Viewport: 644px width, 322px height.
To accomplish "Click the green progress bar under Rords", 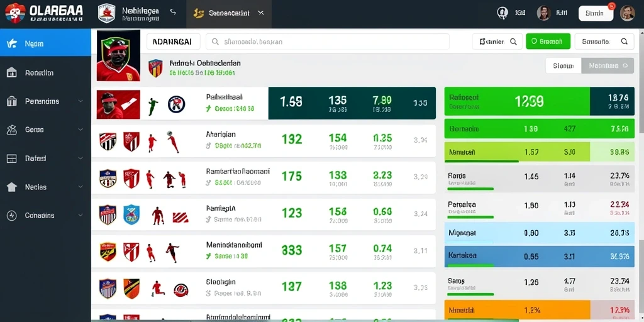I will click(x=470, y=189).
